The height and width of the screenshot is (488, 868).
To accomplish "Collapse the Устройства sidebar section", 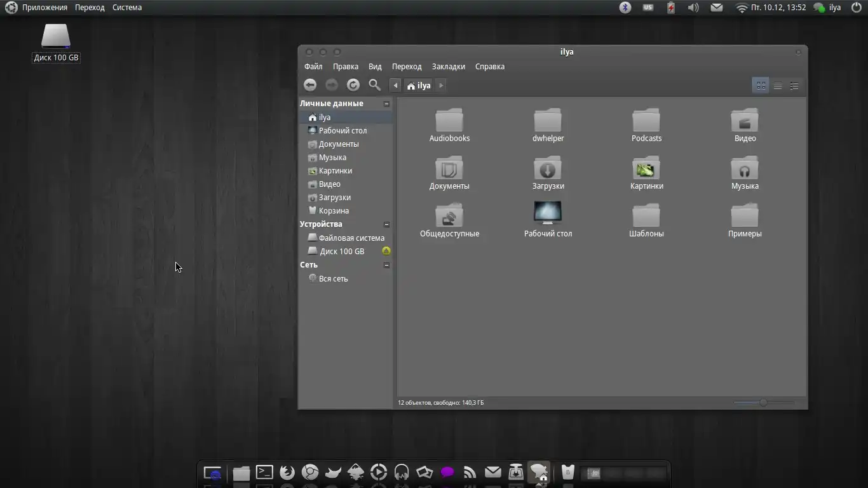I will (x=386, y=224).
